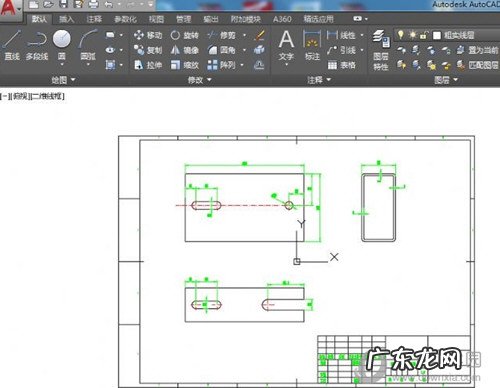The width and height of the screenshot is (500, 388).
Task: Click the Offset icon in Modify panel
Action: pyautogui.click(x=259, y=65)
